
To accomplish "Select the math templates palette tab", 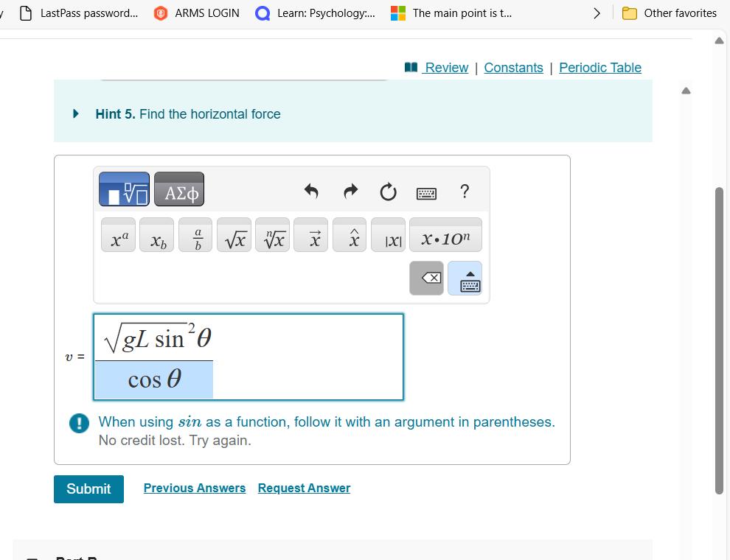I will [x=123, y=189].
